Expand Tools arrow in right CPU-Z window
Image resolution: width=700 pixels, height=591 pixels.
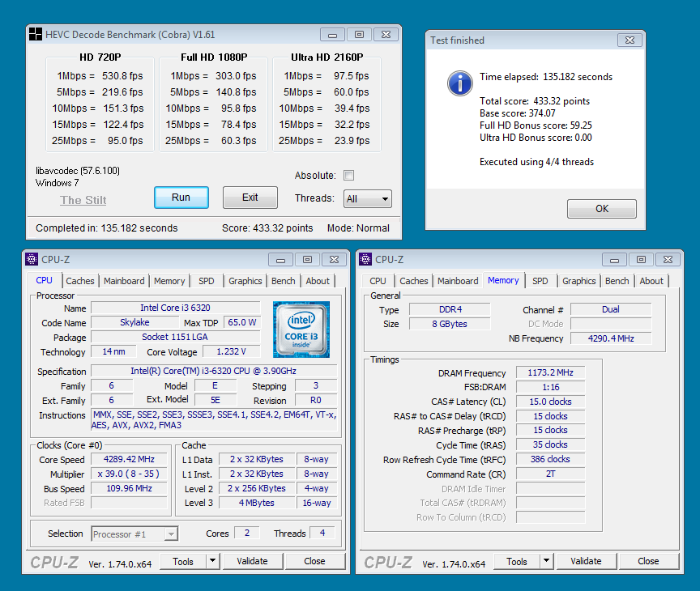(546, 561)
